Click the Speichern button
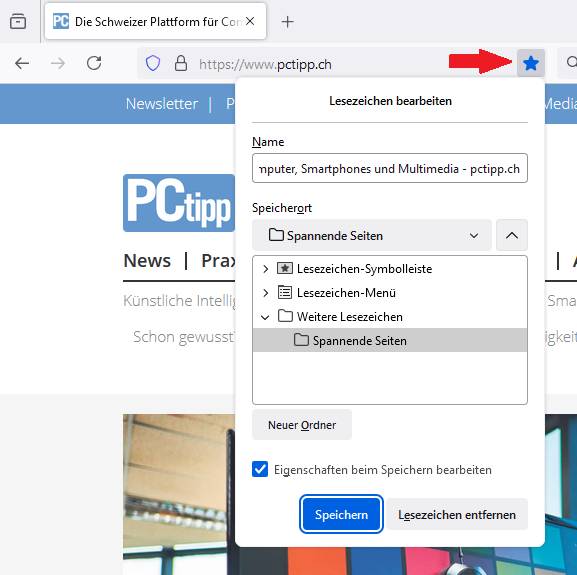Viewport: 577px width, 575px height. 341,514
